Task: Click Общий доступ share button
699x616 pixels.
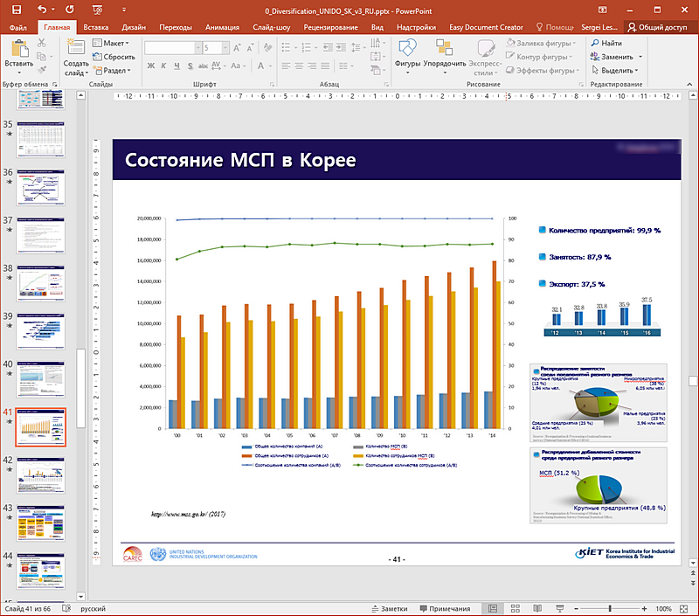Action: tap(658, 27)
